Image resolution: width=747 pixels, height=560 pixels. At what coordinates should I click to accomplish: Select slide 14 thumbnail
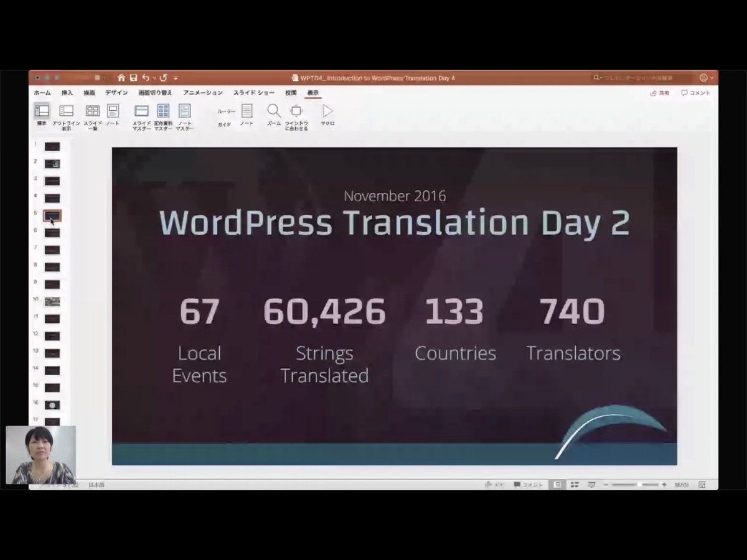coord(52,370)
